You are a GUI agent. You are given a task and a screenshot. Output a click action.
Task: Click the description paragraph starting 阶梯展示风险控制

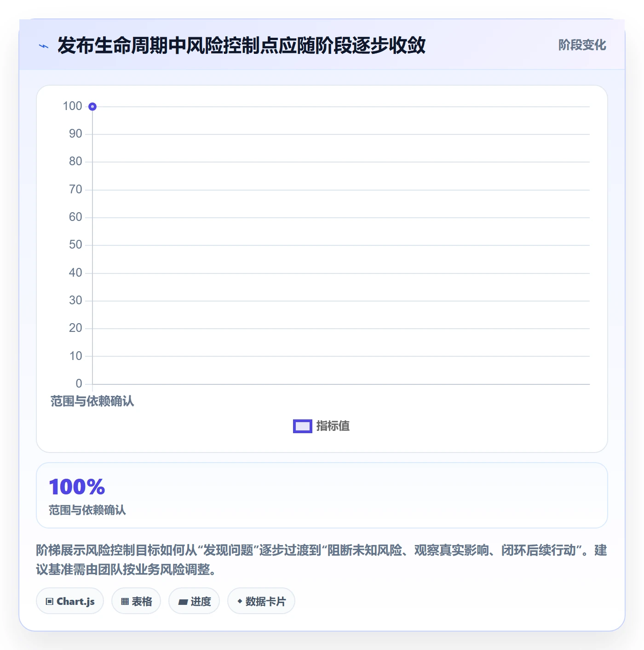pos(322,560)
